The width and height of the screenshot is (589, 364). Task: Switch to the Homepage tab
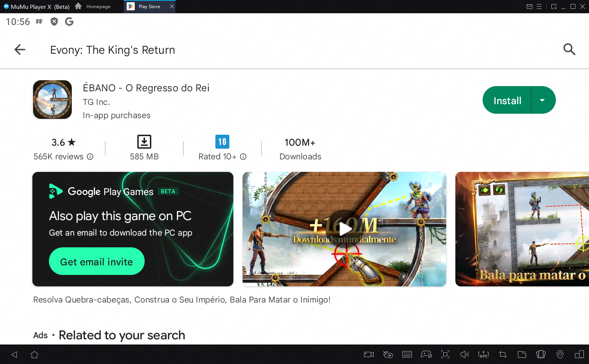[94, 7]
